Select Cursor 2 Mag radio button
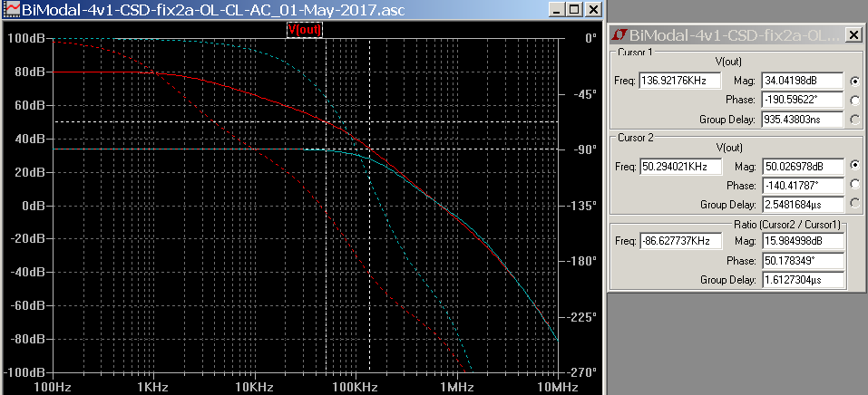 click(854, 166)
